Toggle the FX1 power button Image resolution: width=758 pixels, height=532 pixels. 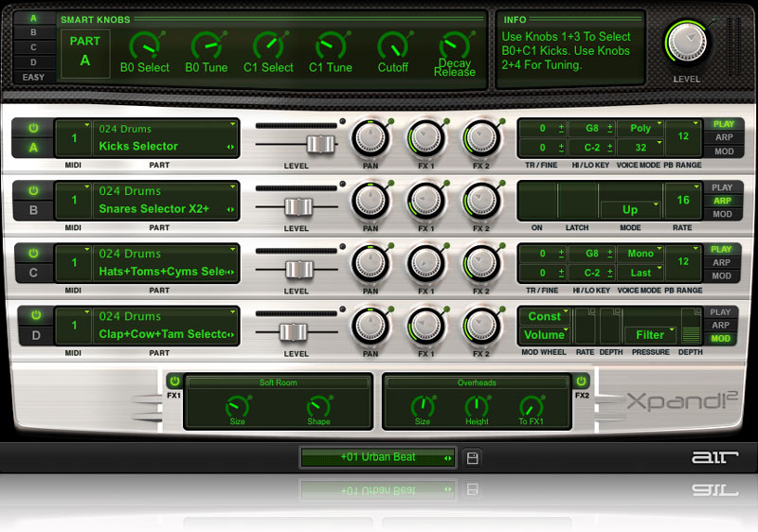coord(173,381)
